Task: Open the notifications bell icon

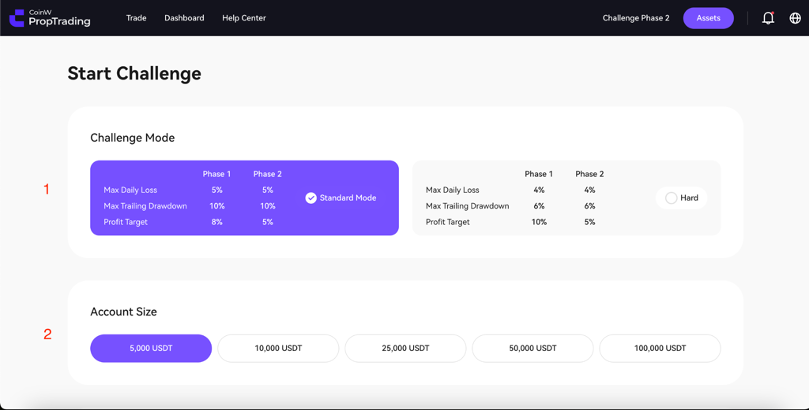Action: pos(768,18)
